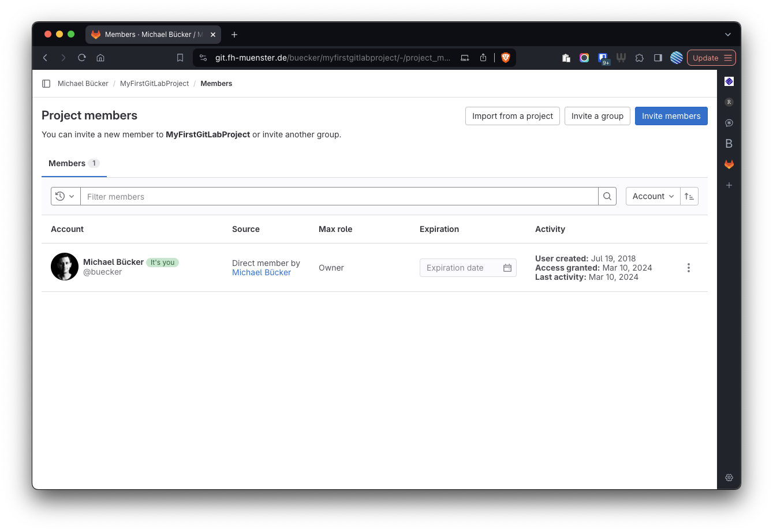773x532 pixels.
Task: Go back to the previous page
Action: (45, 58)
